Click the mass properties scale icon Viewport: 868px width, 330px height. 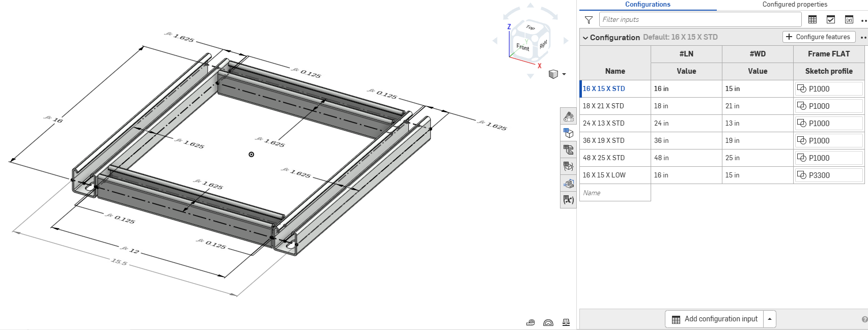click(566, 322)
